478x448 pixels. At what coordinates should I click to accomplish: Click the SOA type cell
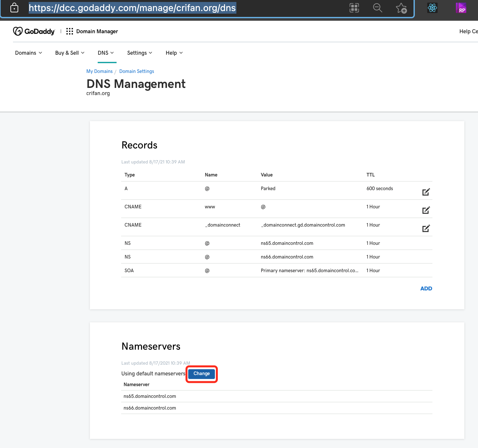click(x=129, y=271)
